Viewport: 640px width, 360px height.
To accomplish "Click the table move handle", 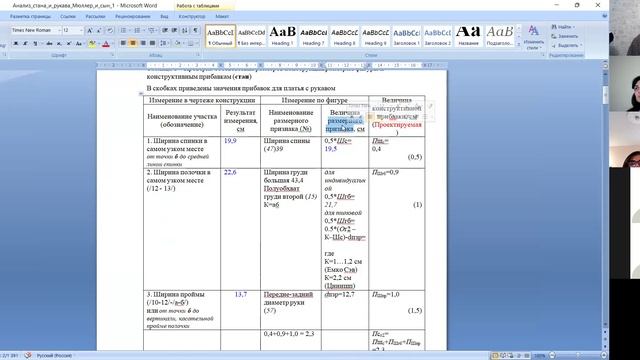I will [141, 94].
